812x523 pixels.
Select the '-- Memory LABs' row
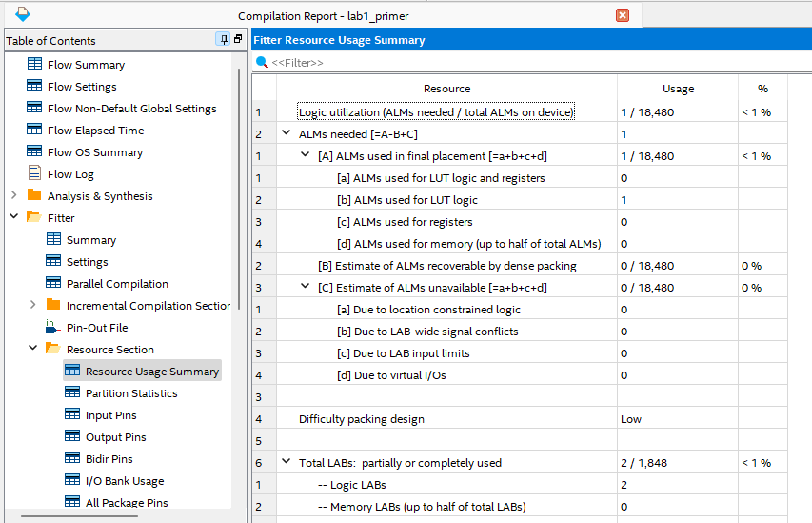point(422,507)
